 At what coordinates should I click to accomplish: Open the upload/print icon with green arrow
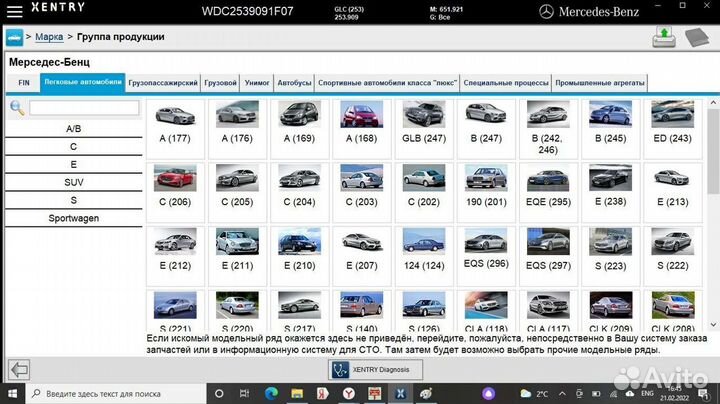[x=664, y=37]
